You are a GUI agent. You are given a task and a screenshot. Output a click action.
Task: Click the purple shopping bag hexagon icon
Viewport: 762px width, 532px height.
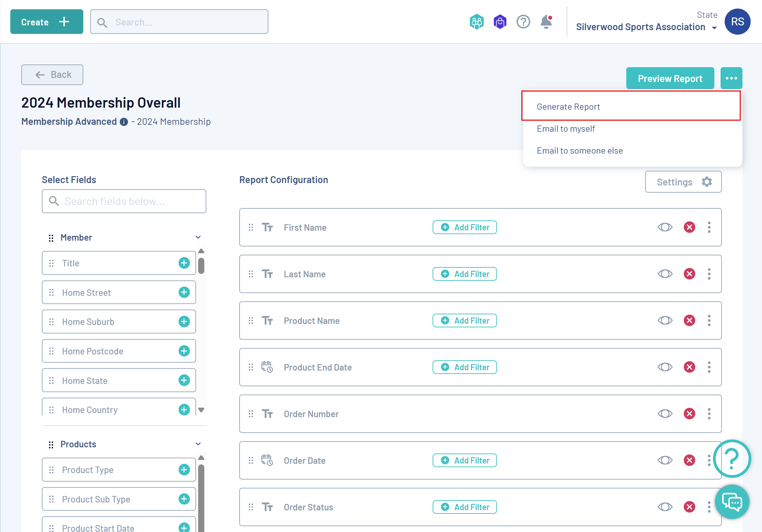(x=500, y=22)
